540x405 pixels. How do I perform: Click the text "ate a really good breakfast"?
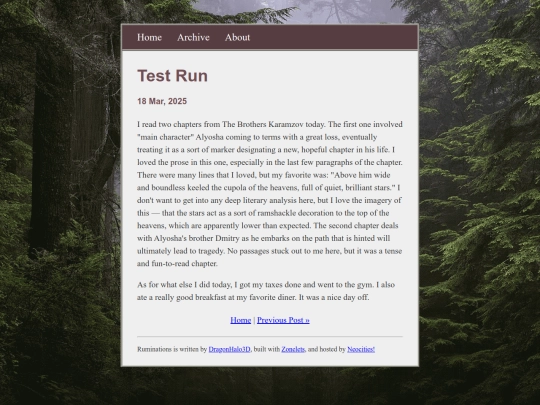click(x=181, y=297)
